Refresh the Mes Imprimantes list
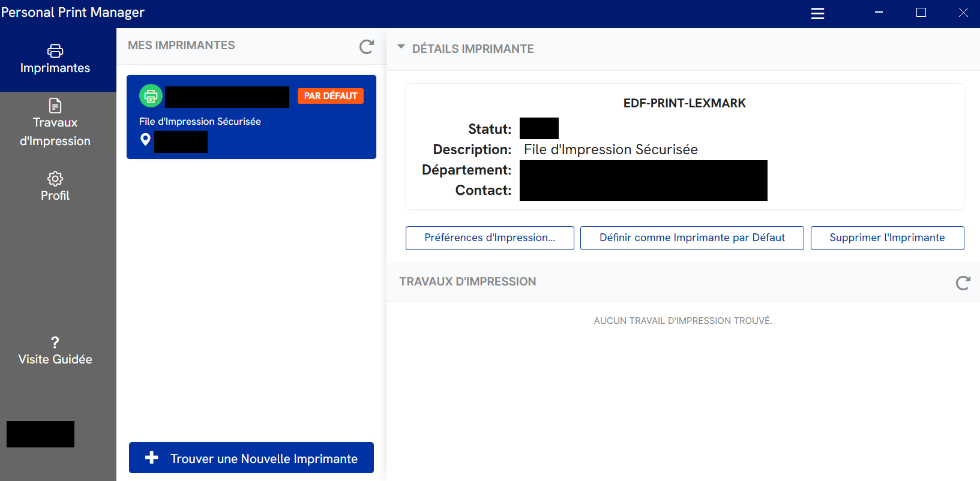The width and height of the screenshot is (980, 481). tap(366, 47)
